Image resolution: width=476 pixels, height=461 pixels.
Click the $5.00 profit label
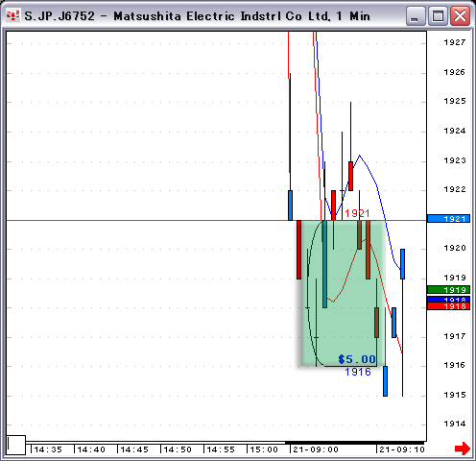coord(357,359)
